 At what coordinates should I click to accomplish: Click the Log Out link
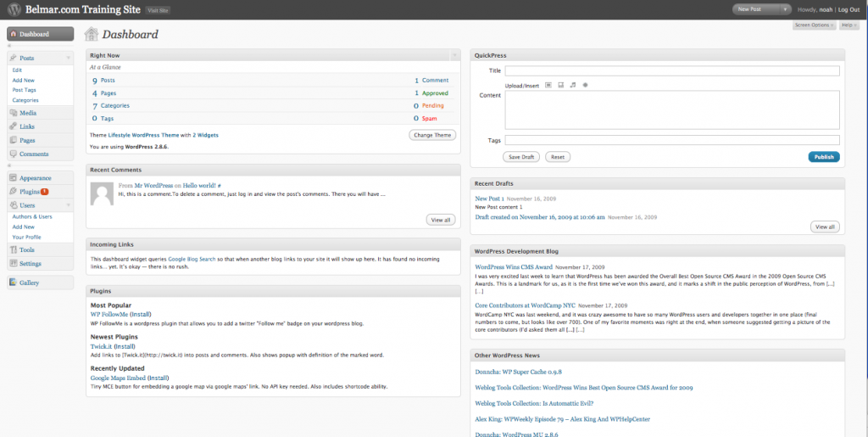849,9
